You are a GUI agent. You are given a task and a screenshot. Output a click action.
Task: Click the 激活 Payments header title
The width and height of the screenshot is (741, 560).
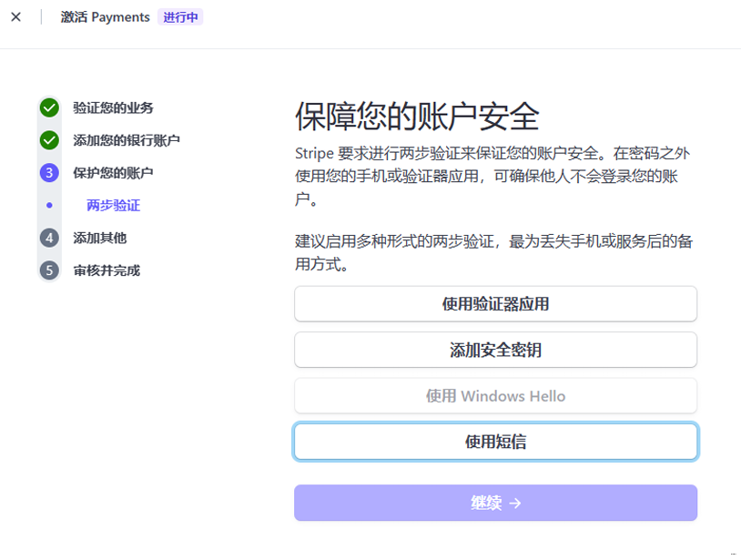tap(105, 17)
